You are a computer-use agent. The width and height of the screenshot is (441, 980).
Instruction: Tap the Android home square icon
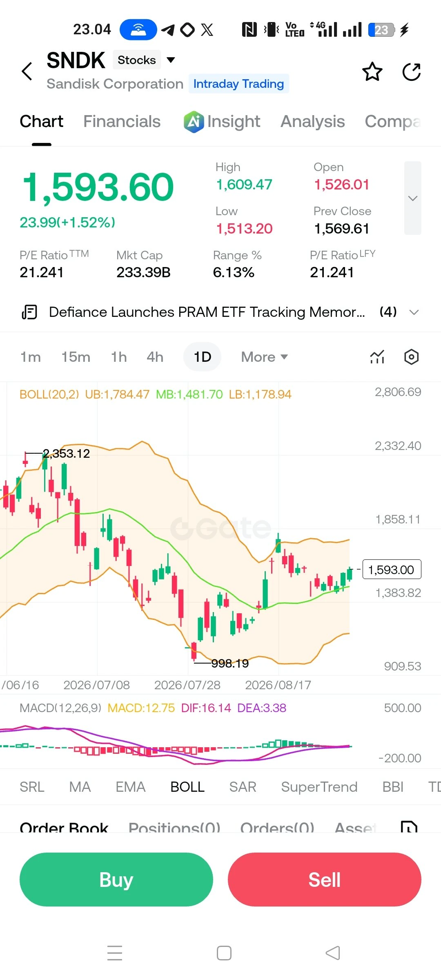[x=224, y=953]
